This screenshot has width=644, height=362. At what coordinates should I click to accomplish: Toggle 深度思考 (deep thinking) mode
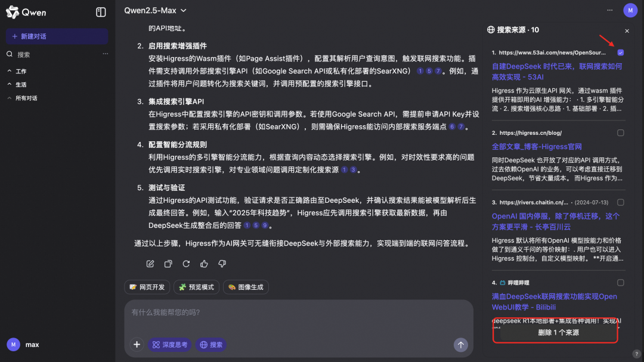coord(169,344)
